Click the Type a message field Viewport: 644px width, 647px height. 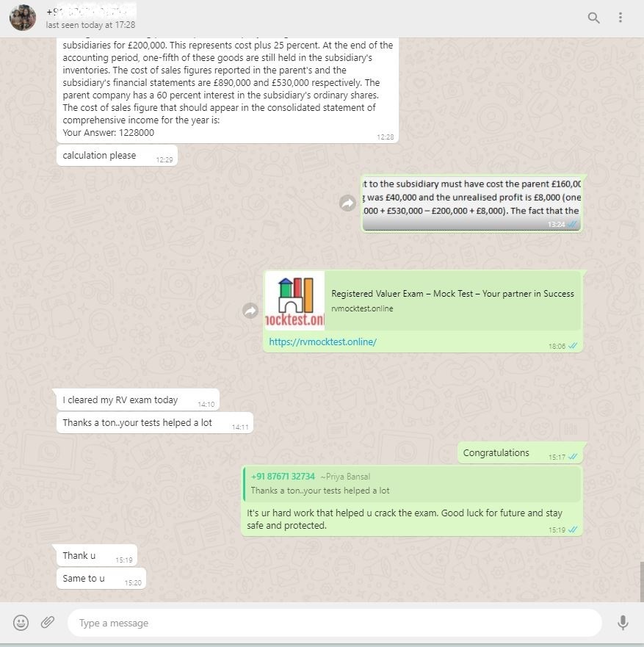point(335,623)
